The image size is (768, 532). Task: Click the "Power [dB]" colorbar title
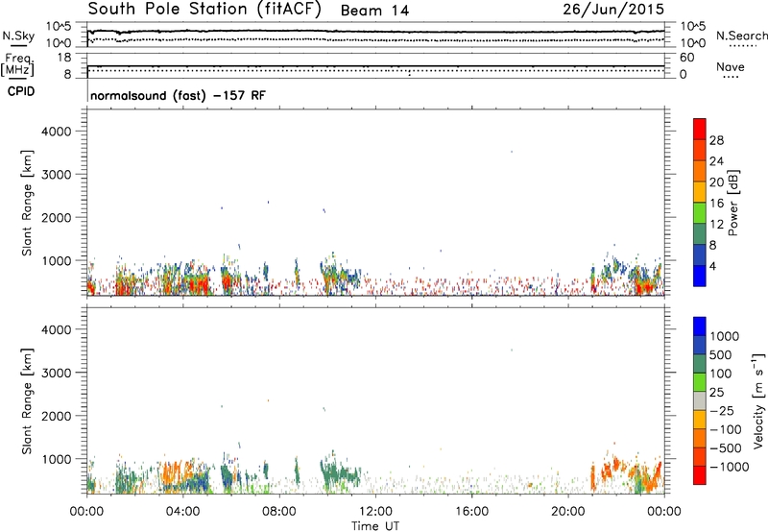[732, 203]
